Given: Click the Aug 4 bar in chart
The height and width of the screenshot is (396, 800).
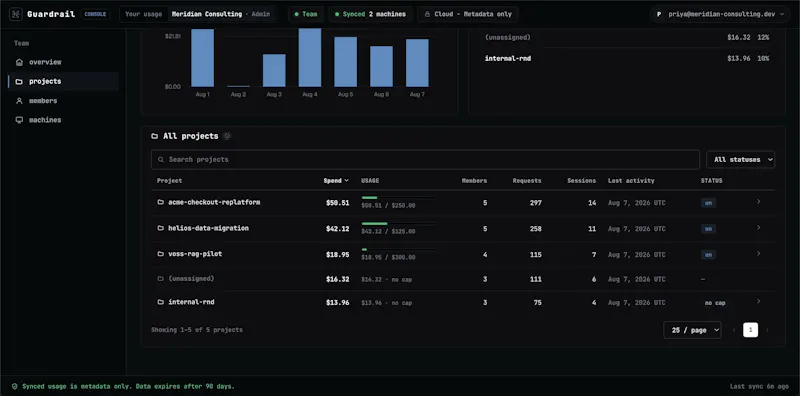Looking at the screenshot, I should [310, 58].
